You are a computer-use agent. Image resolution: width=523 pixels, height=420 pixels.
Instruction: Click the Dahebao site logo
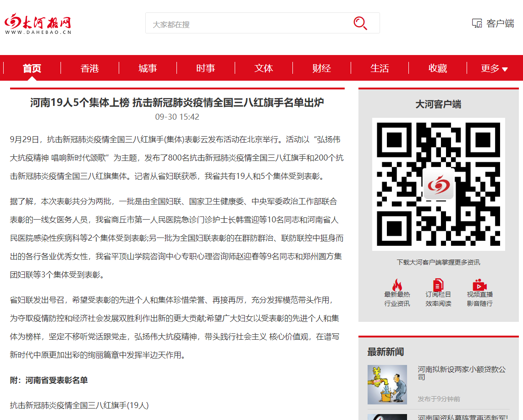(38, 23)
